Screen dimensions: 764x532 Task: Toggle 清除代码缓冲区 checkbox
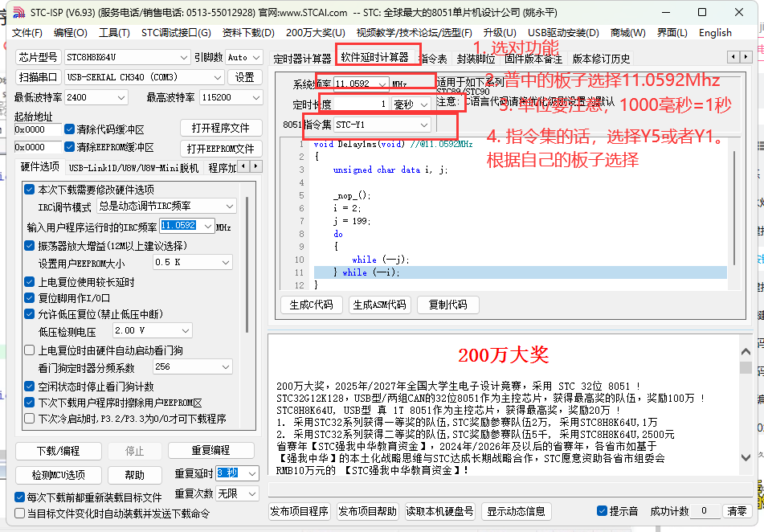(x=69, y=129)
